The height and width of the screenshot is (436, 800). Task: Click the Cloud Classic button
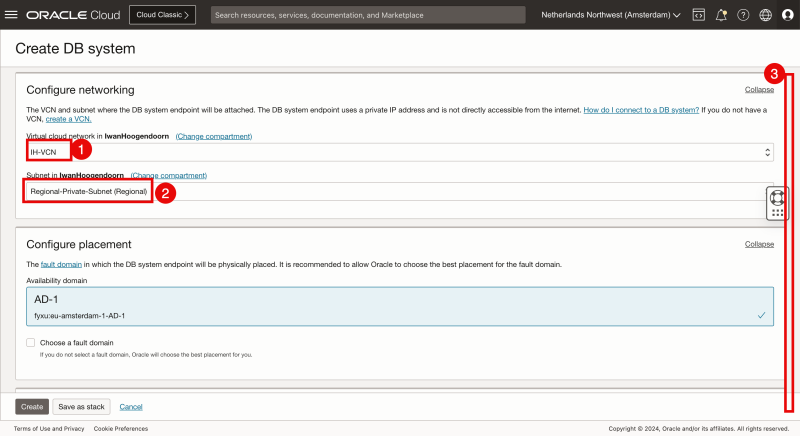point(162,15)
